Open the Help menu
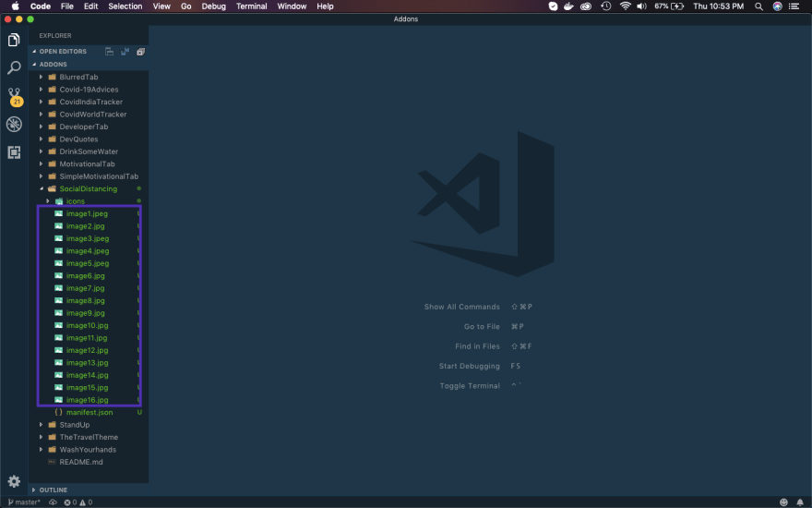This screenshot has height=508, width=812. [x=325, y=6]
